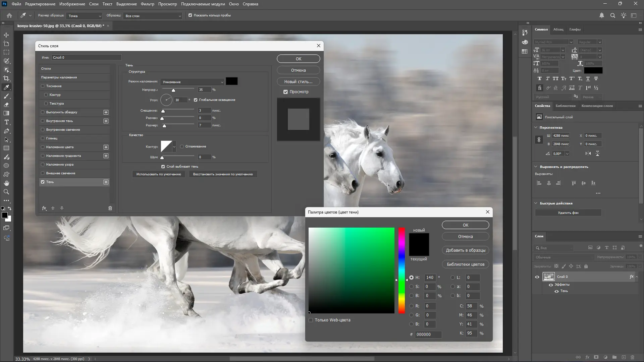Hide the Тень effect with its eye toggle
Viewport: 644px width, 362px height.
[x=556, y=291]
